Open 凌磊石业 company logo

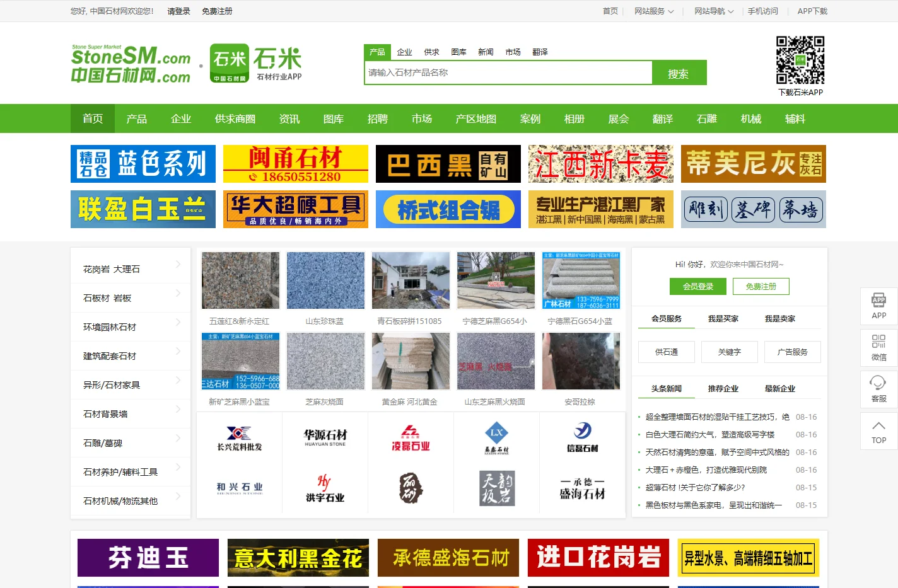(411, 438)
